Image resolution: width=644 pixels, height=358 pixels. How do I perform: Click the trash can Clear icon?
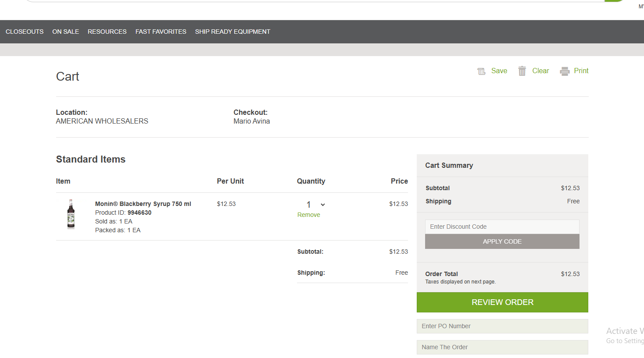click(522, 71)
